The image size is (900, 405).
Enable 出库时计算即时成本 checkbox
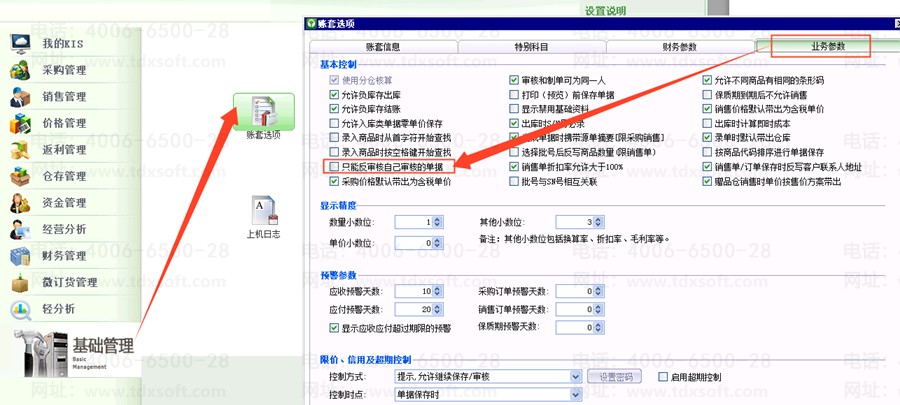point(708,123)
